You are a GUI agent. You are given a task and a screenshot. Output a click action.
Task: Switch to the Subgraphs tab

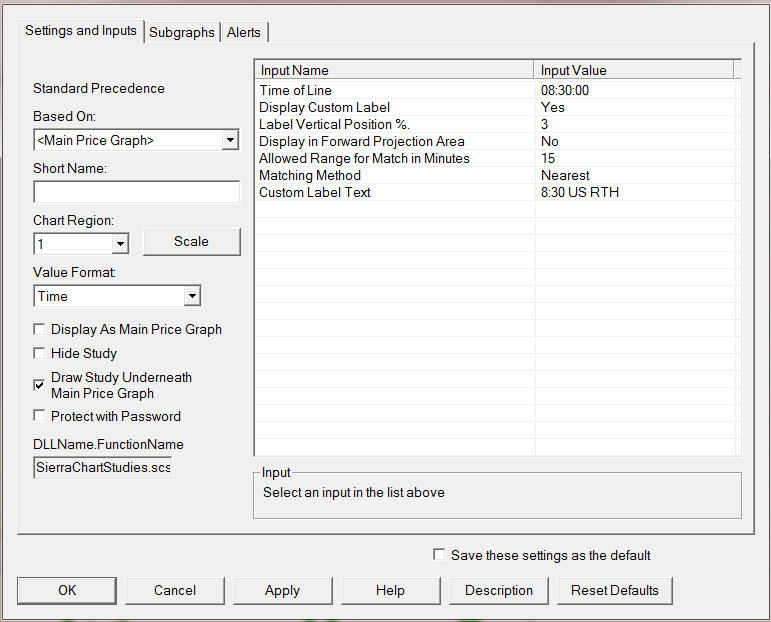pyautogui.click(x=181, y=32)
